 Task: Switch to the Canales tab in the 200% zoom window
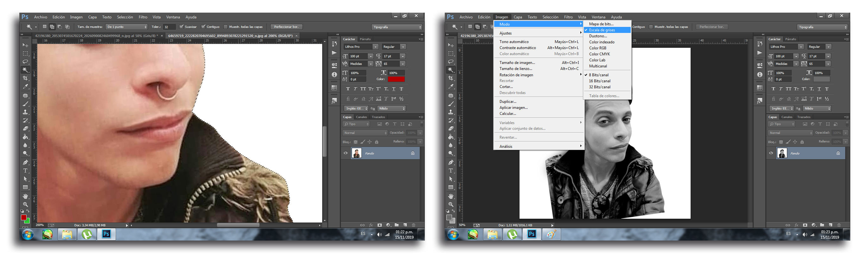point(361,117)
